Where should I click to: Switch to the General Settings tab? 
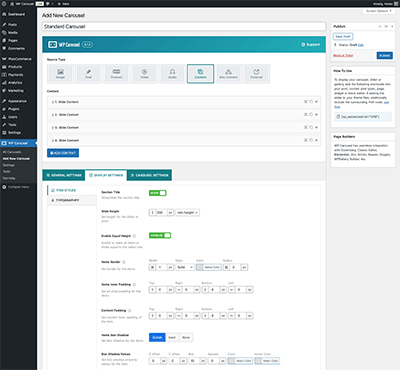pos(64,175)
